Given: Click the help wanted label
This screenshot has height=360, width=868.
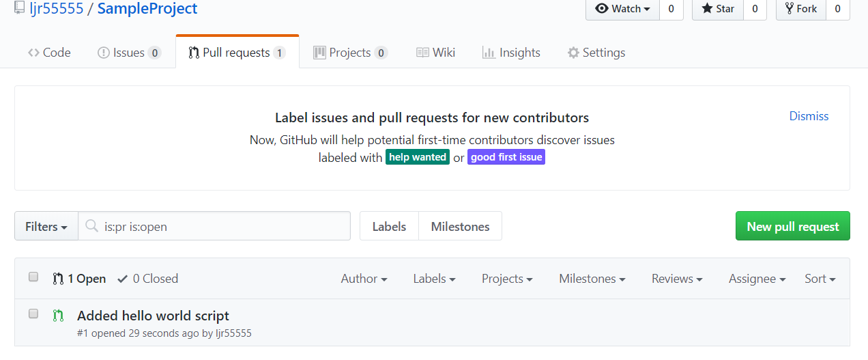Looking at the screenshot, I should point(418,157).
